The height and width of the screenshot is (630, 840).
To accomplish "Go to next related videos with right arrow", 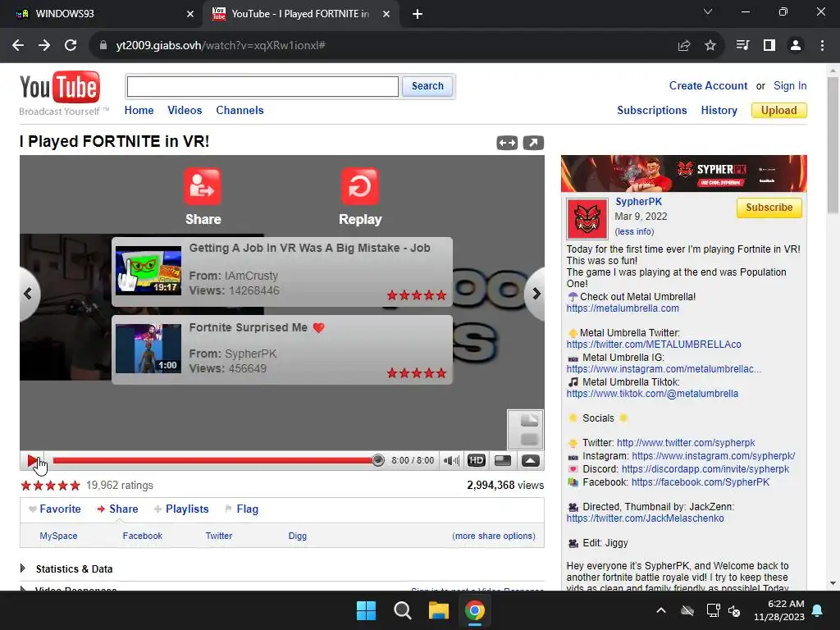I will [536, 294].
